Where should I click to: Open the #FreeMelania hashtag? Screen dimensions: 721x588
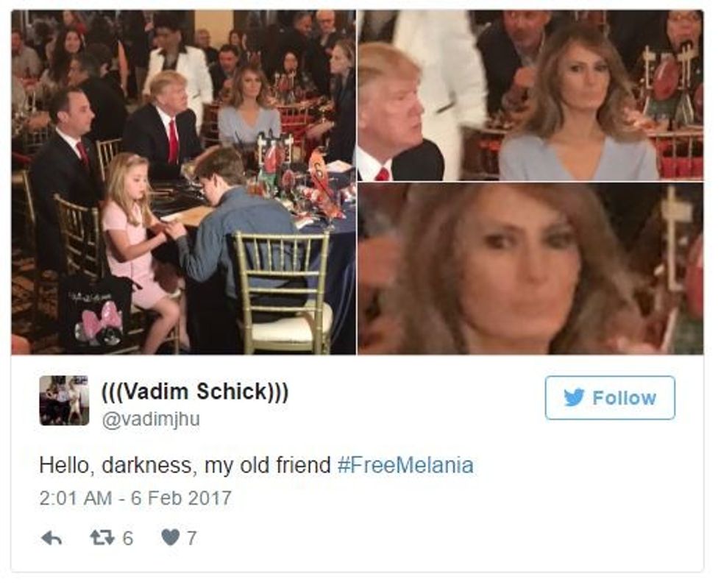[405, 464]
